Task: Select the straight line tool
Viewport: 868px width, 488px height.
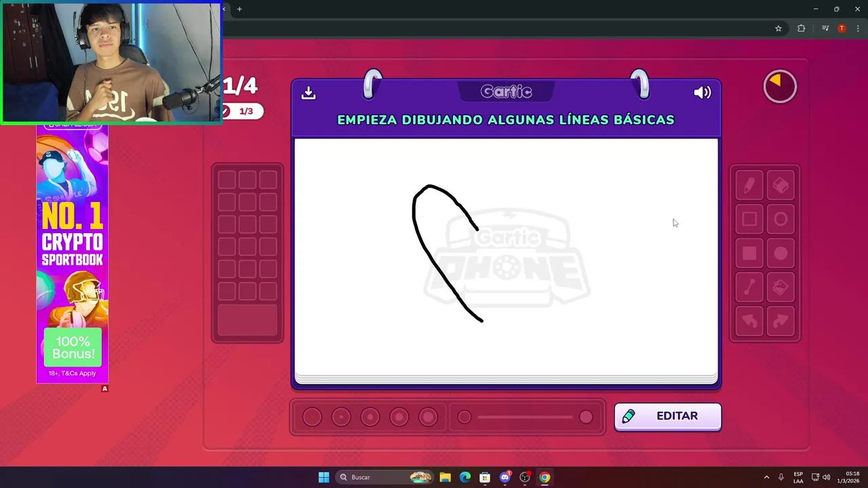Action: point(749,287)
